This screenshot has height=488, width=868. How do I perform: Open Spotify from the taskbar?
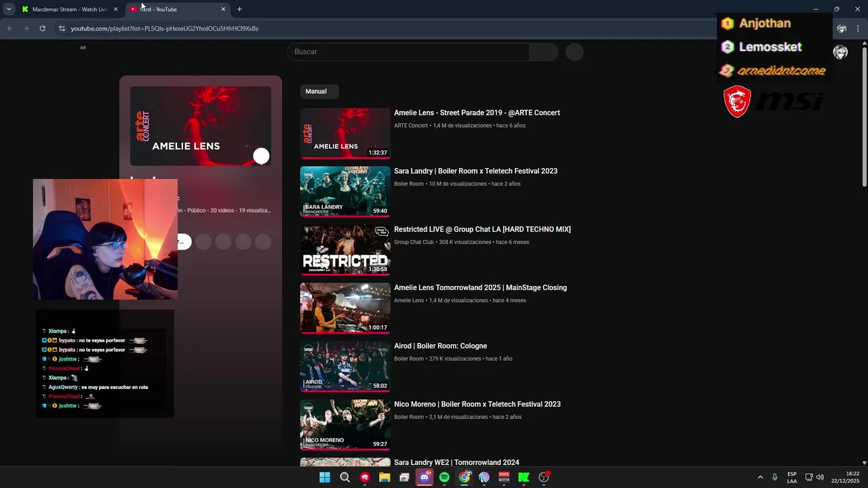coord(444,477)
